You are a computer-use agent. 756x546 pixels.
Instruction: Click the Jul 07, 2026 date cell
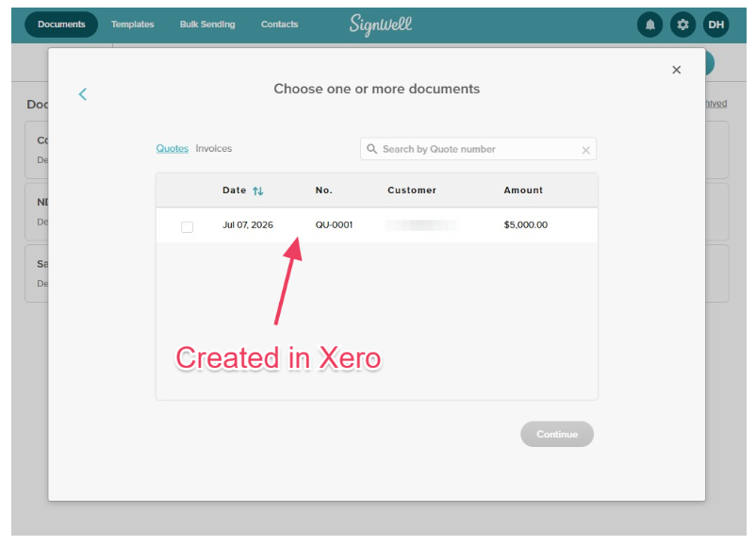click(248, 225)
